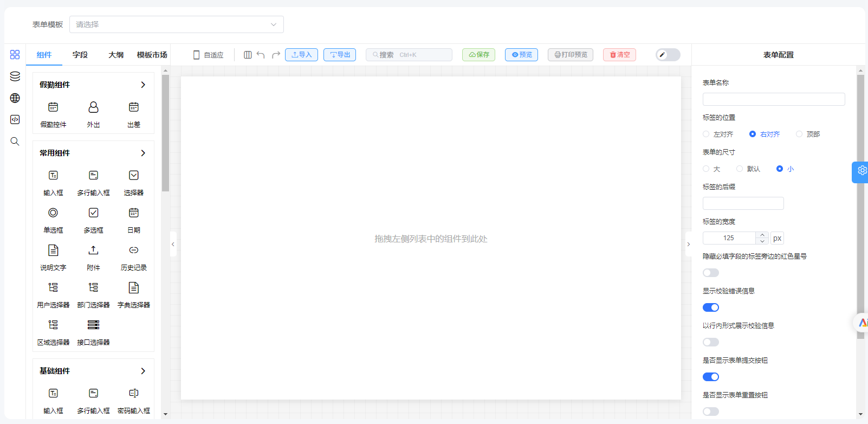
Task: Click the globe icon in left sidebar
Action: click(15, 98)
